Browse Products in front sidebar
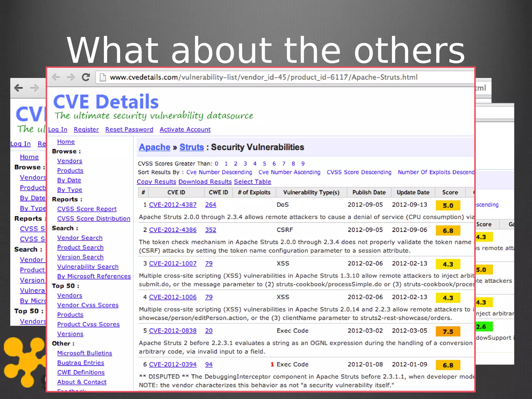532x399 pixels. (x=70, y=171)
